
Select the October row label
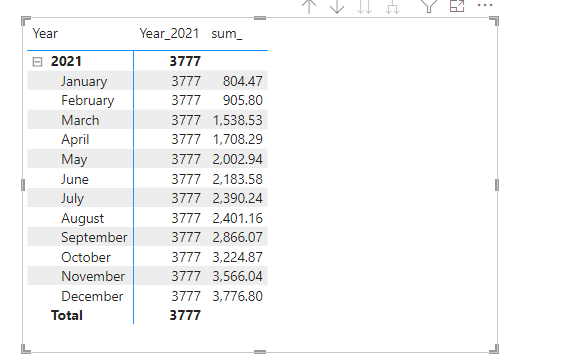(86, 258)
